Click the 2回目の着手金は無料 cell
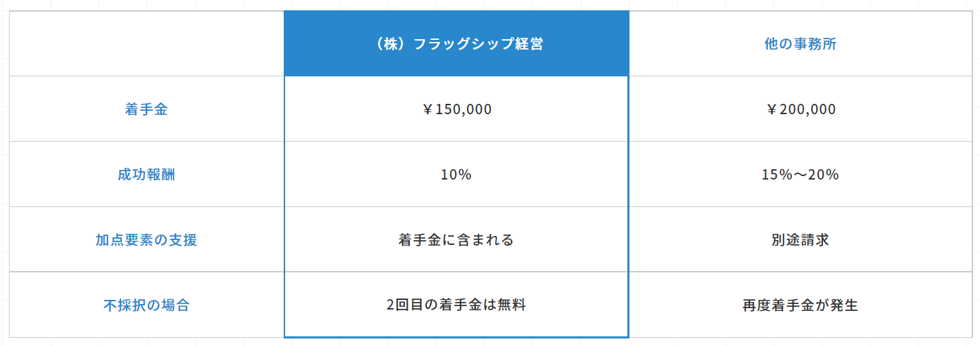This screenshot has height=346, width=980. 456,305
